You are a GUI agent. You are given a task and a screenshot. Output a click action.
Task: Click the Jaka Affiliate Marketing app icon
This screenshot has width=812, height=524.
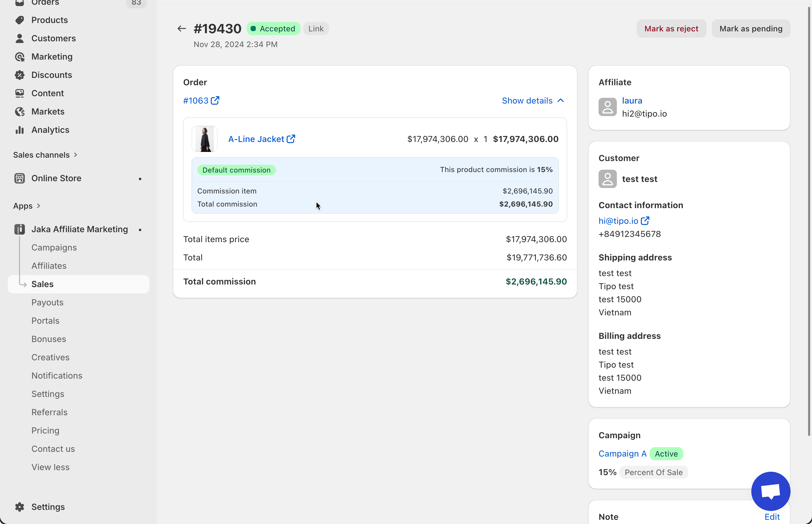click(20, 229)
